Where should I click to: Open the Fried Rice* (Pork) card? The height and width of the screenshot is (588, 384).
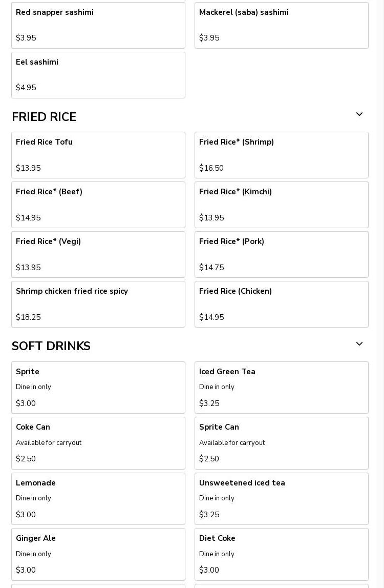[282, 255]
